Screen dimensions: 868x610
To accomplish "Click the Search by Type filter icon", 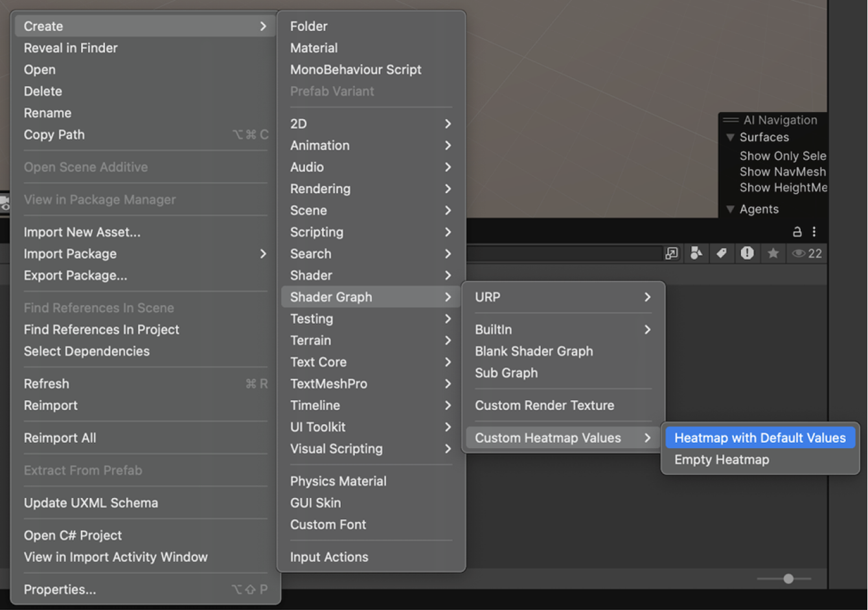I will click(x=696, y=253).
